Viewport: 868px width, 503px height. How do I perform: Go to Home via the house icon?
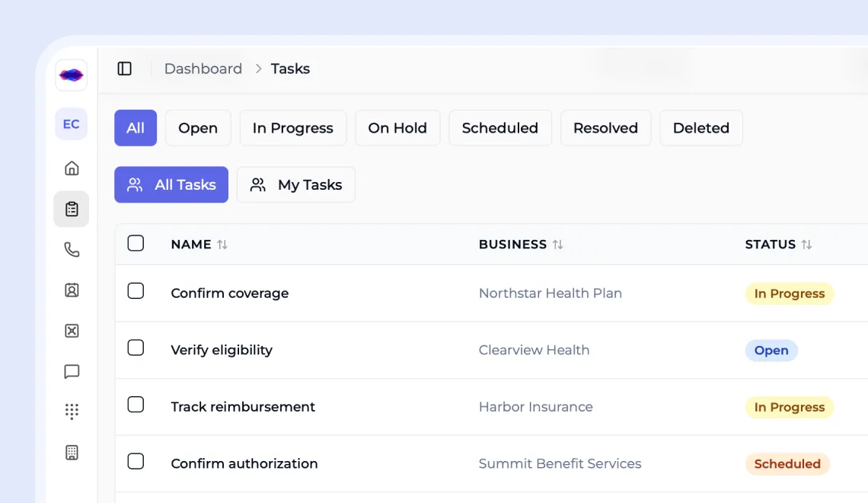[72, 168]
